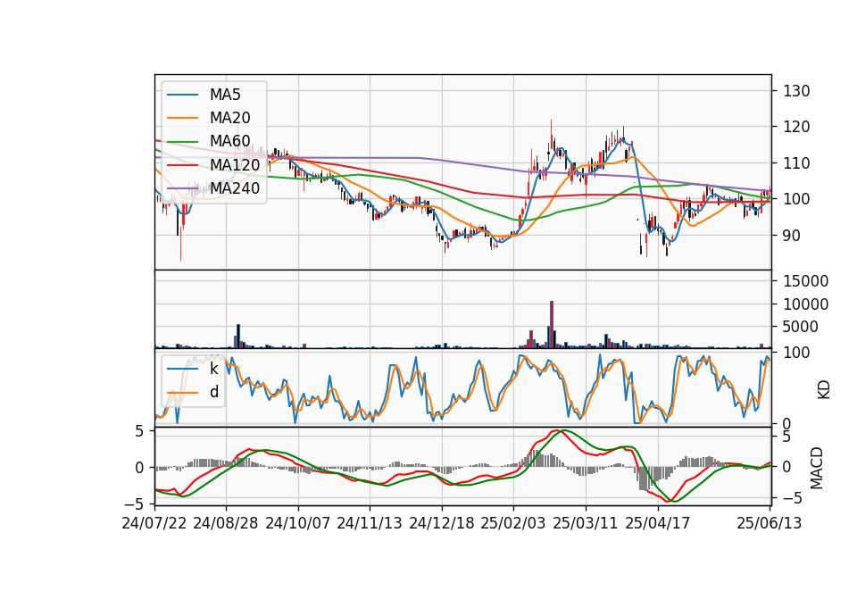
Task: Click the 24/07/22 date tick label
Action: coord(154,523)
